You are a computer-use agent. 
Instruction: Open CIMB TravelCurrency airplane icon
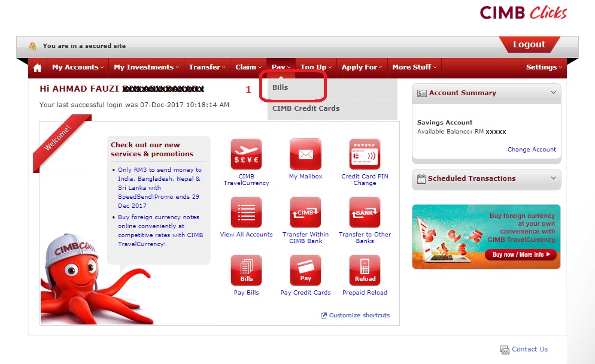coord(246,154)
